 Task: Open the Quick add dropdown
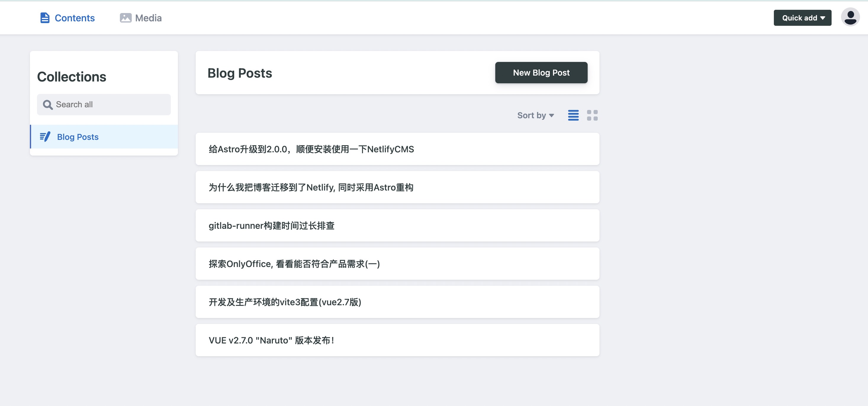(x=802, y=18)
